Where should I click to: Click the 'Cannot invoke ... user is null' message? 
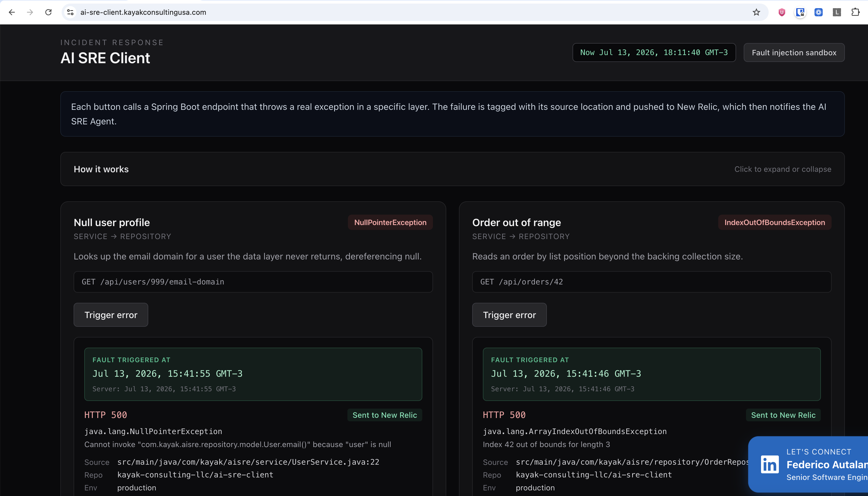pos(238,444)
